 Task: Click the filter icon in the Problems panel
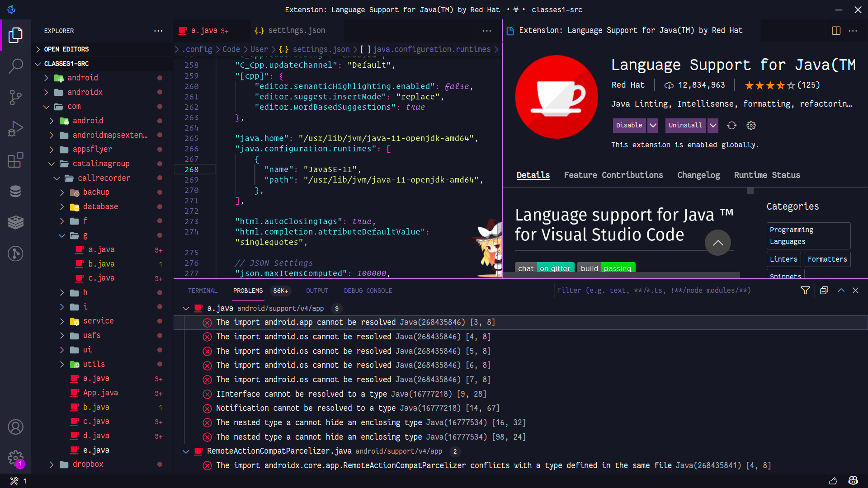pos(805,291)
